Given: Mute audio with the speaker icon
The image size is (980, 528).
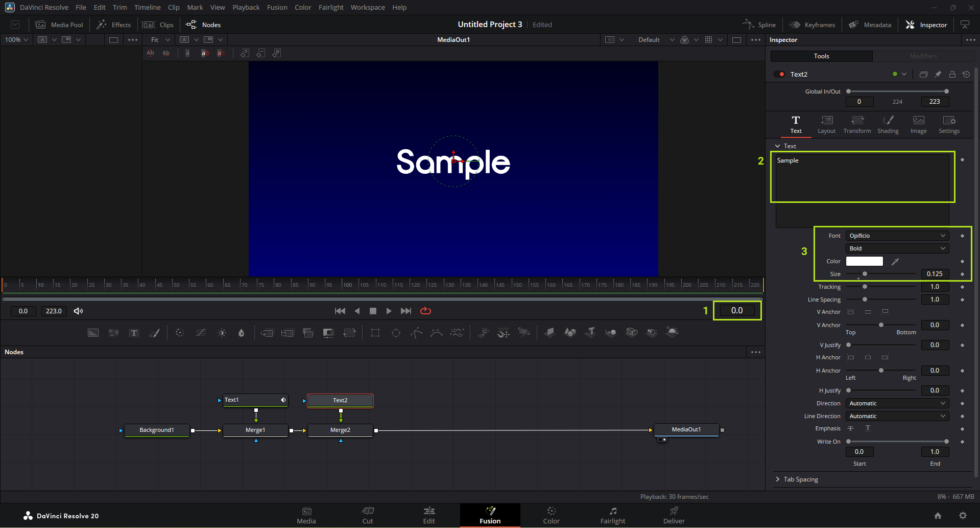Looking at the screenshot, I should click(78, 311).
